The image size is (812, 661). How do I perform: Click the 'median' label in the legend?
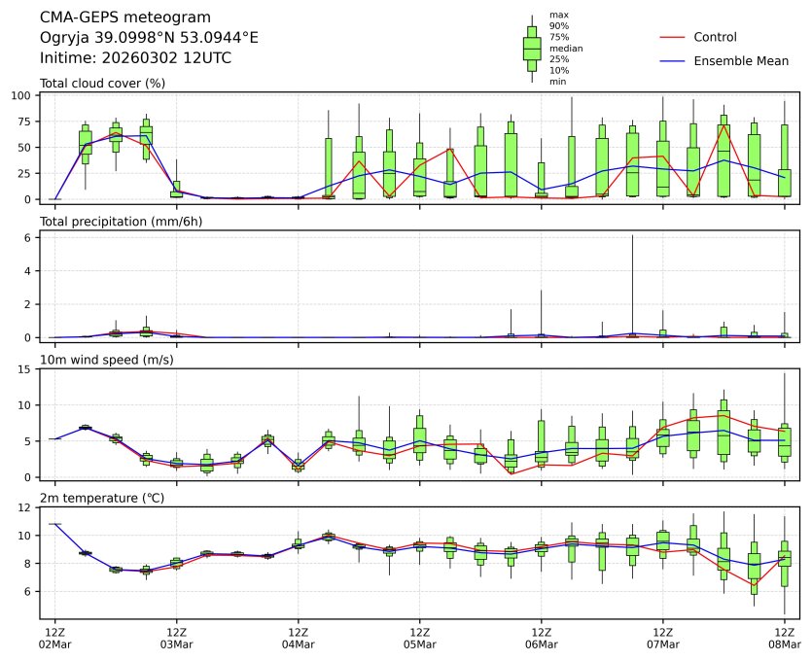(x=566, y=48)
